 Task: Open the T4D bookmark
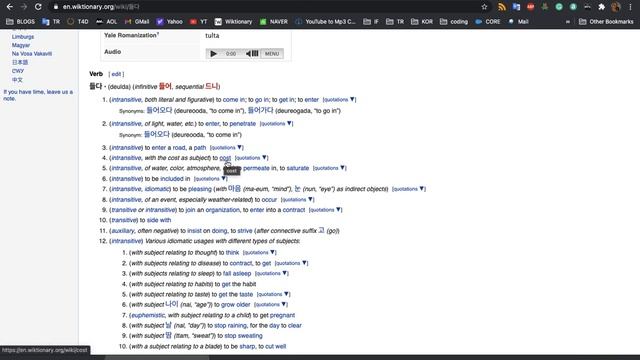coord(78,22)
